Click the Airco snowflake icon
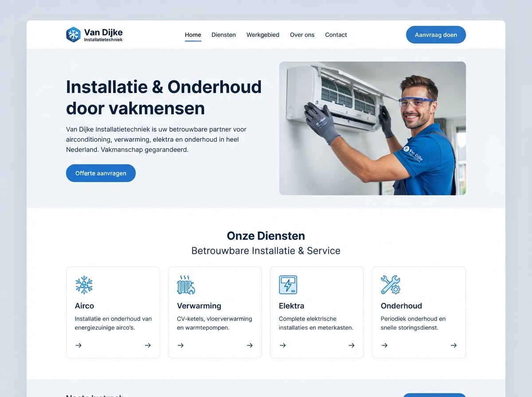532x397 pixels. [84, 285]
